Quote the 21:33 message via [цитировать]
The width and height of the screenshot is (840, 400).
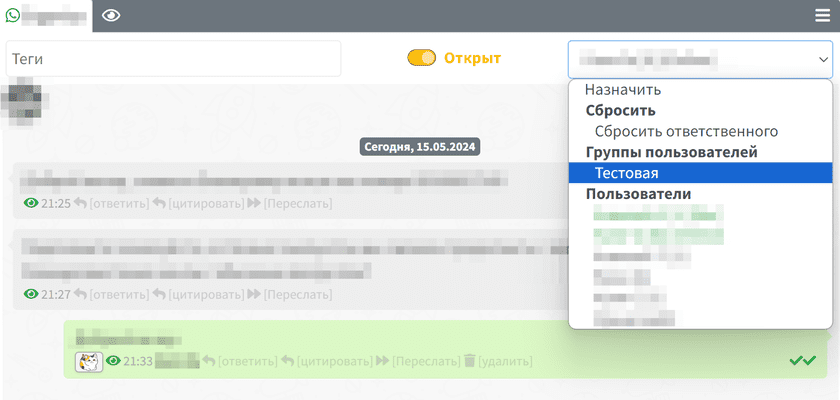pyautogui.click(x=334, y=361)
